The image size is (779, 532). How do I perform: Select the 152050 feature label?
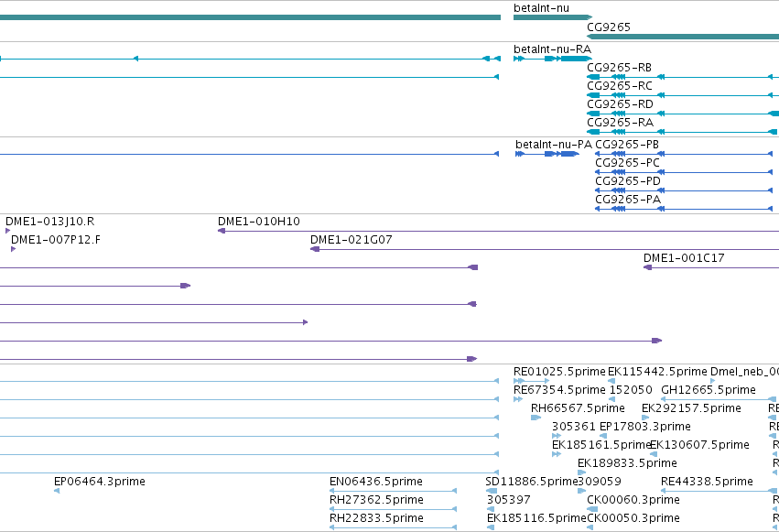(631, 390)
